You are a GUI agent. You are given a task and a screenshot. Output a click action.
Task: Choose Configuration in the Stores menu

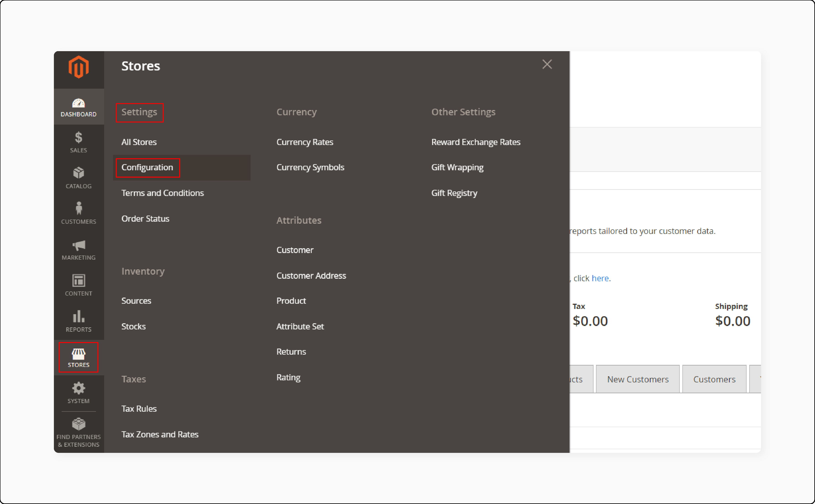(147, 167)
